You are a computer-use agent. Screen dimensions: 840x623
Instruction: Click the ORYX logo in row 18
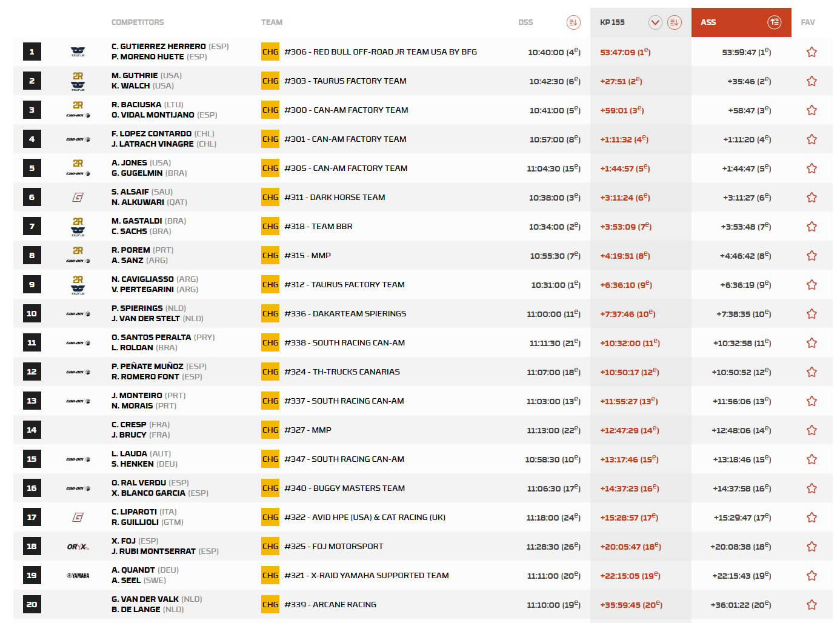[x=78, y=547]
